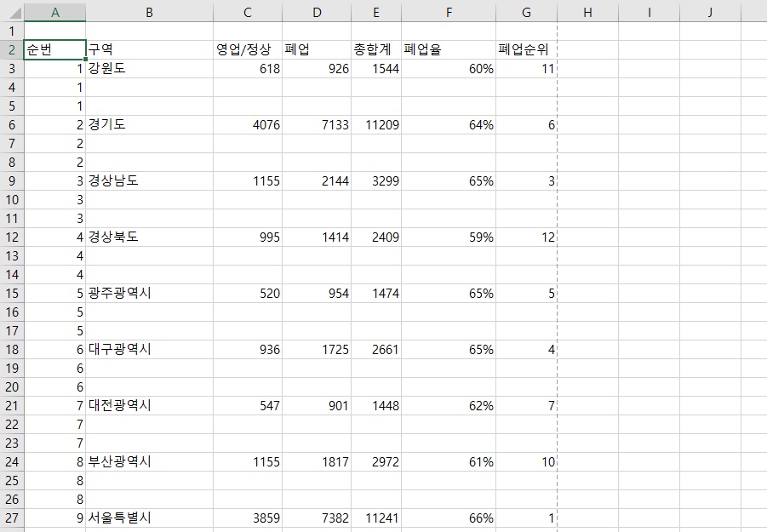Select column G header

click(x=526, y=12)
